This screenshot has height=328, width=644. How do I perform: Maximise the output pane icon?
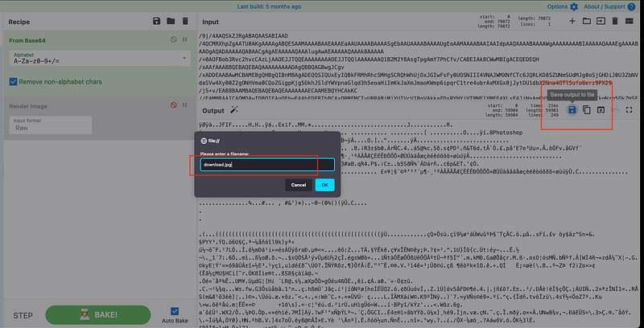tap(630, 110)
